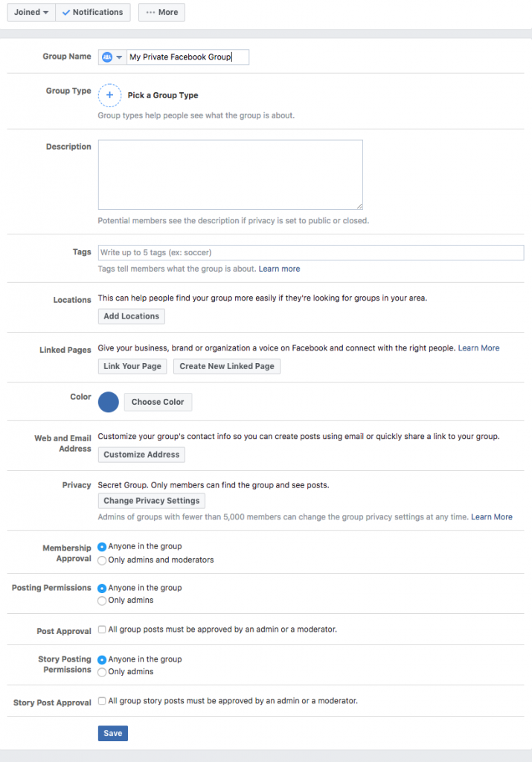Click the blue group color circle
This screenshot has width=532, height=762.
pyautogui.click(x=108, y=402)
